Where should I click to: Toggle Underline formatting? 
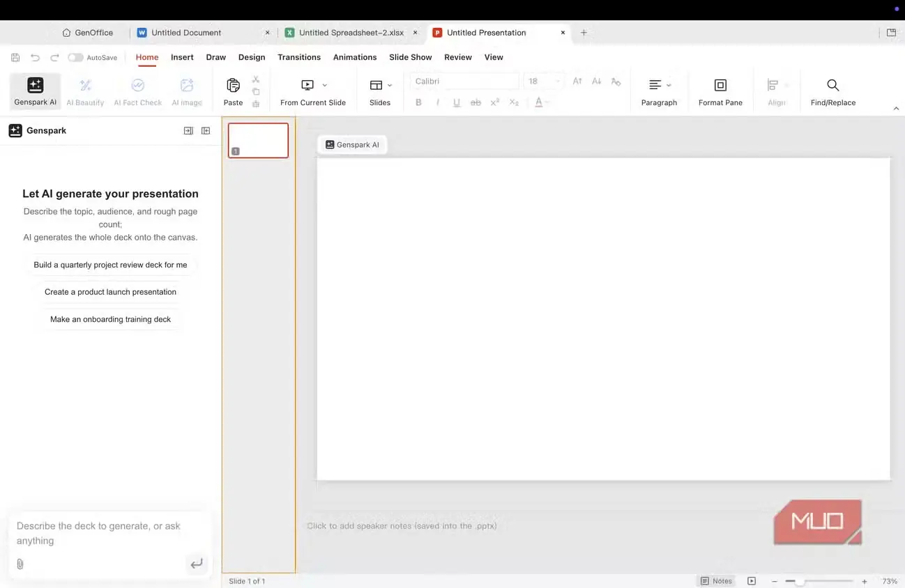(x=457, y=102)
